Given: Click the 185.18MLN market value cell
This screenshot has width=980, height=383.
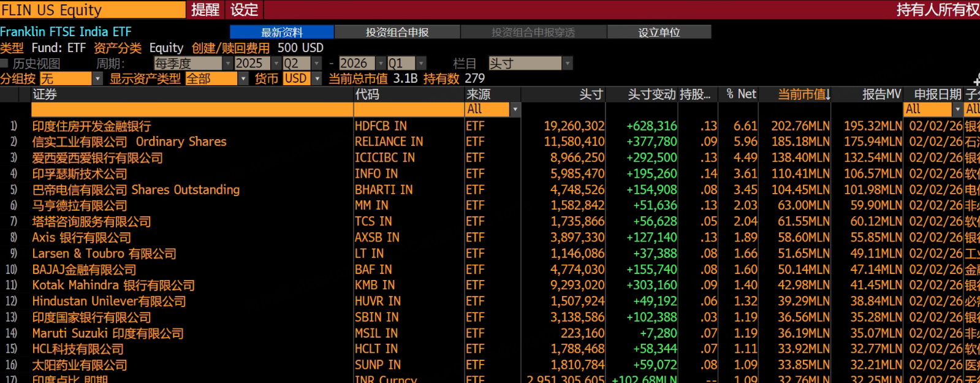Looking at the screenshot, I should click(800, 142).
